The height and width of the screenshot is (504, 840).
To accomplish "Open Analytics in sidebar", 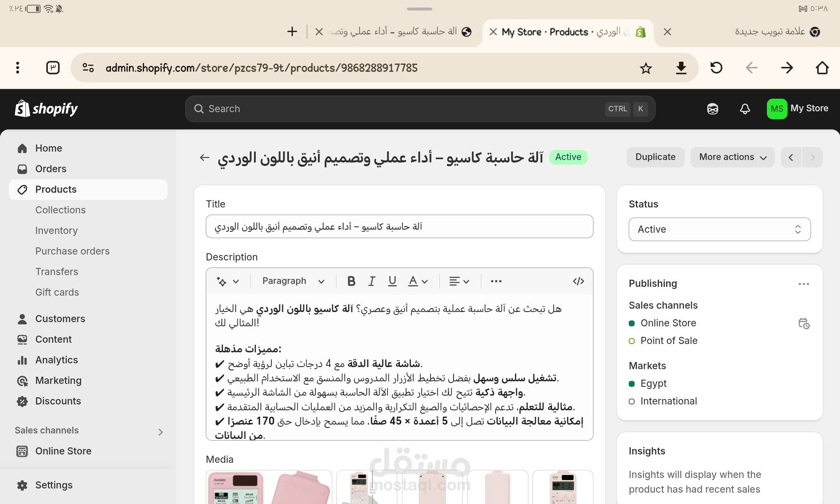I will coord(88,360).
